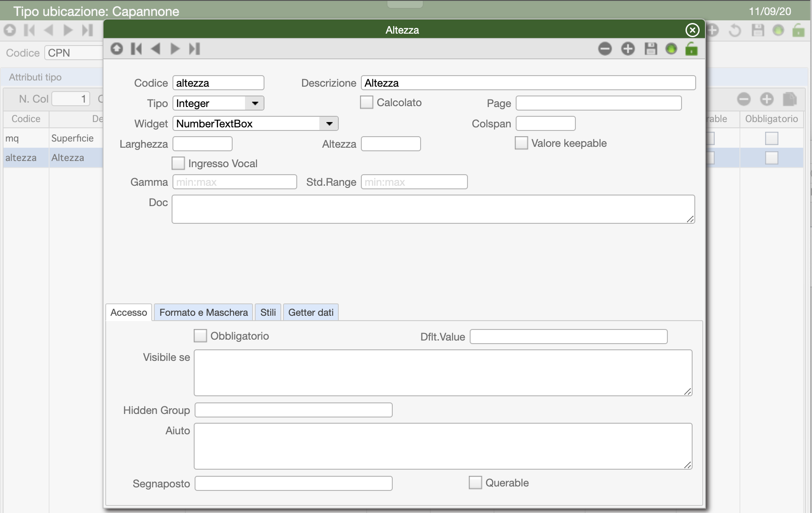Enable the Querable checkbox
This screenshot has width=812, height=513.
[475, 483]
